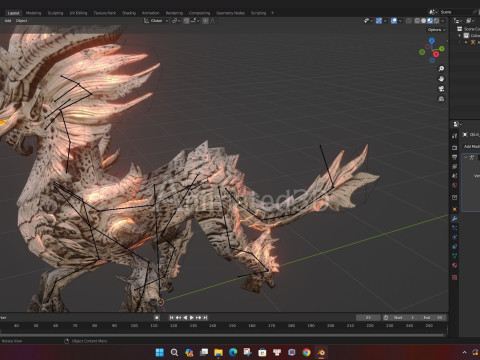Toggle the camera view icon
This screenshot has width=480, height=360.
(x=441, y=89)
